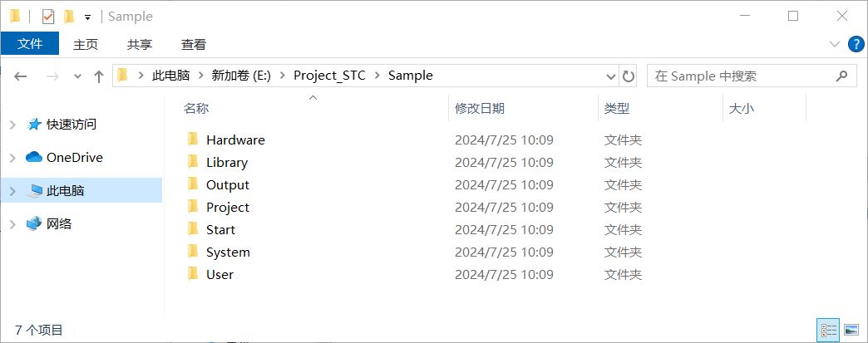This screenshot has height=343, width=868.
Task: Open the Help question mark icon
Action: (856, 44)
